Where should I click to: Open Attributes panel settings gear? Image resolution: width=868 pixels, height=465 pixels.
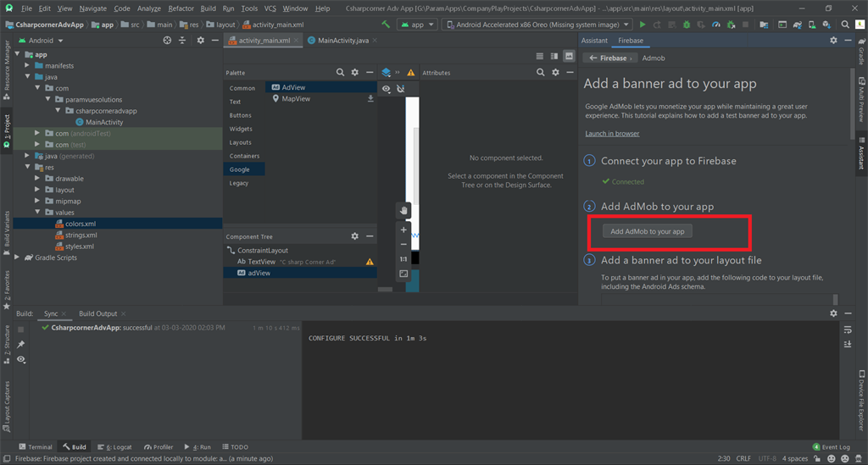[x=555, y=73]
